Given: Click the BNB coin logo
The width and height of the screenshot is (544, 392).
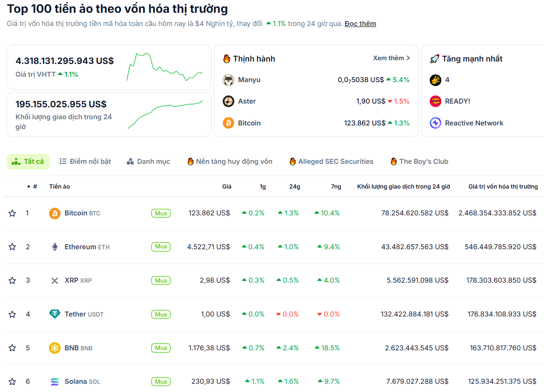Looking at the screenshot, I should click(54, 348).
